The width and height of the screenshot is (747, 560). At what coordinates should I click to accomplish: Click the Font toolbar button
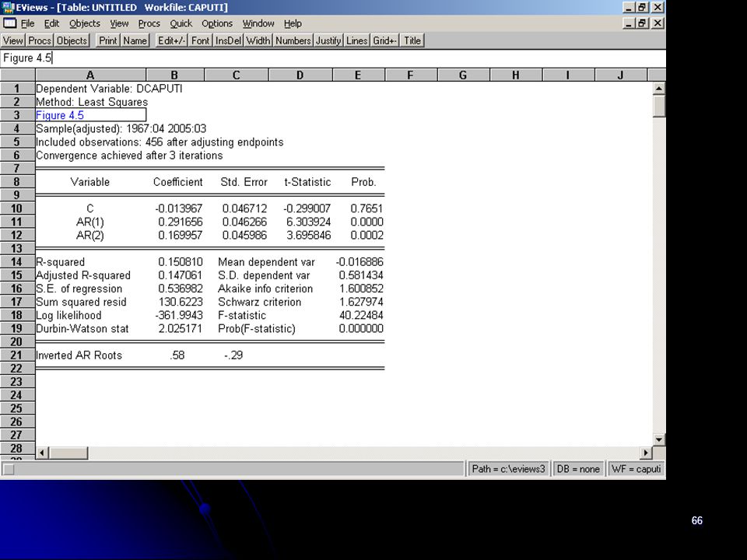pos(200,40)
